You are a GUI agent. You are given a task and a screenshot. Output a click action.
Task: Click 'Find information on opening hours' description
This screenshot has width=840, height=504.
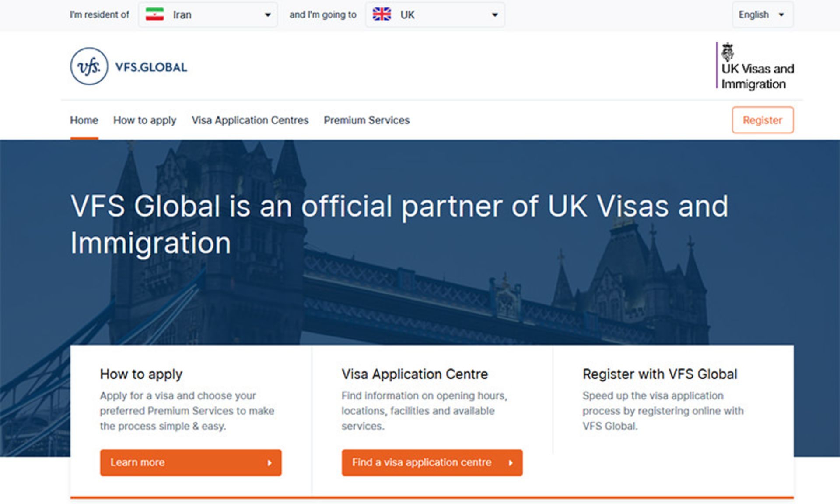[x=424, y=411]
